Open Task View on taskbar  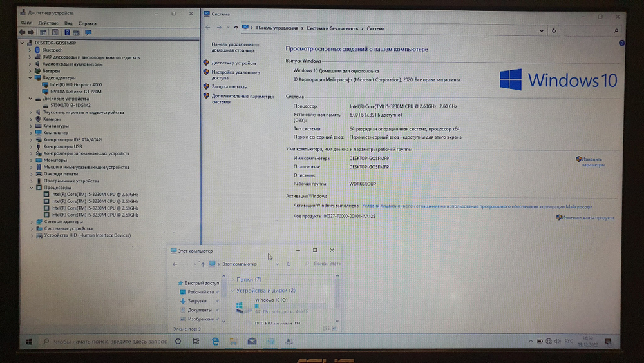click(x=196, y=341)
